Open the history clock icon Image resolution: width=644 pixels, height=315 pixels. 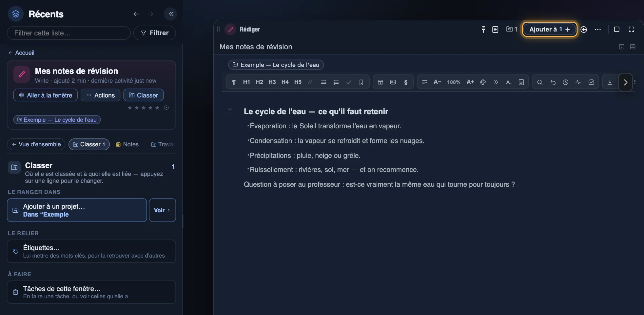565,82
